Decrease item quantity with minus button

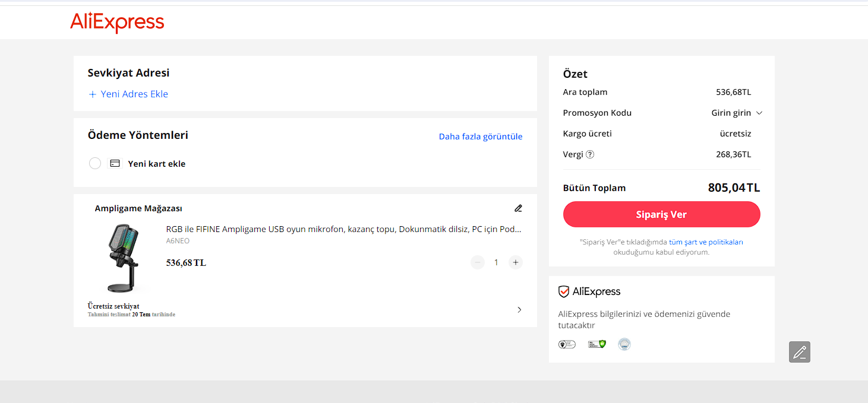pos(478,262)
